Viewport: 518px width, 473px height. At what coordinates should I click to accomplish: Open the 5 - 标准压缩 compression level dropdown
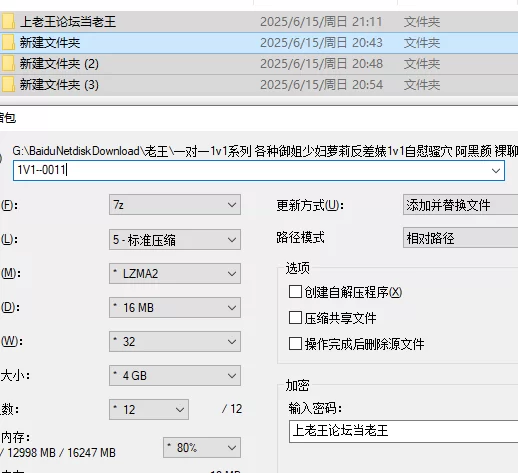[x=175, y=239]
